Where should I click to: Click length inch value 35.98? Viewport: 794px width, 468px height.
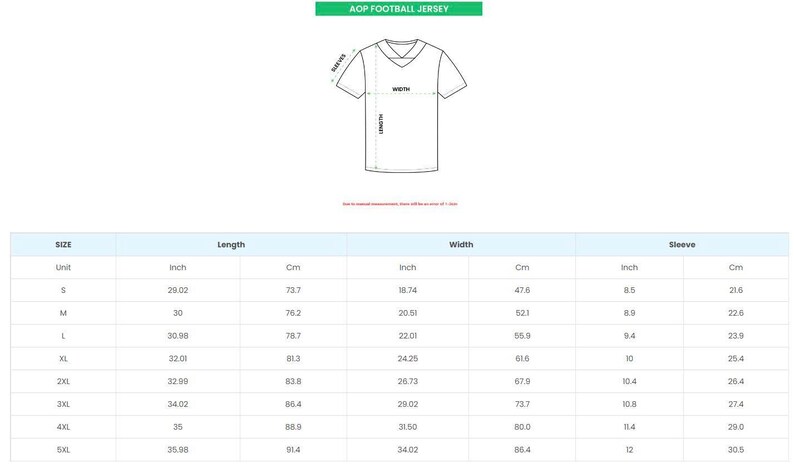coord(178,450)
